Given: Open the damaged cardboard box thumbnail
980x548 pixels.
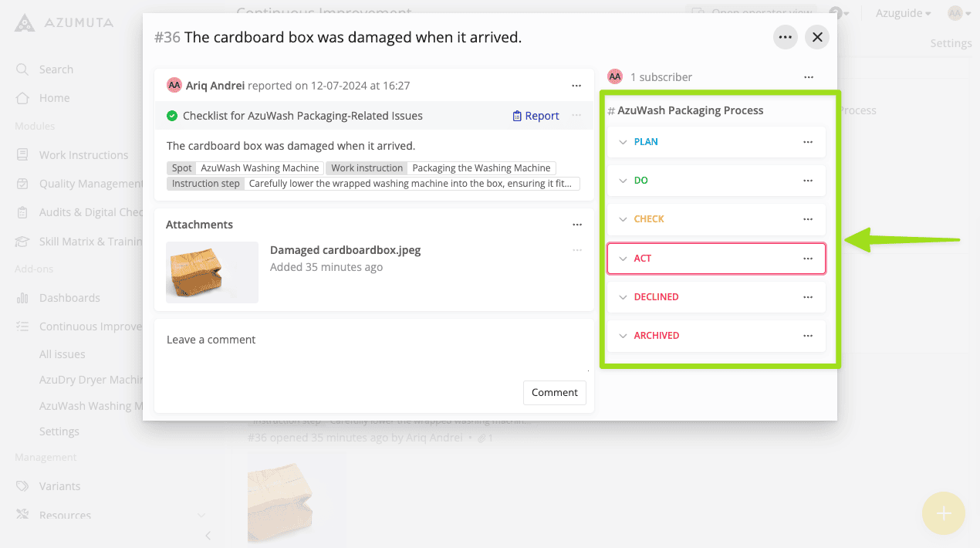Looking at the screenshot, I should (x=212, y=272).
